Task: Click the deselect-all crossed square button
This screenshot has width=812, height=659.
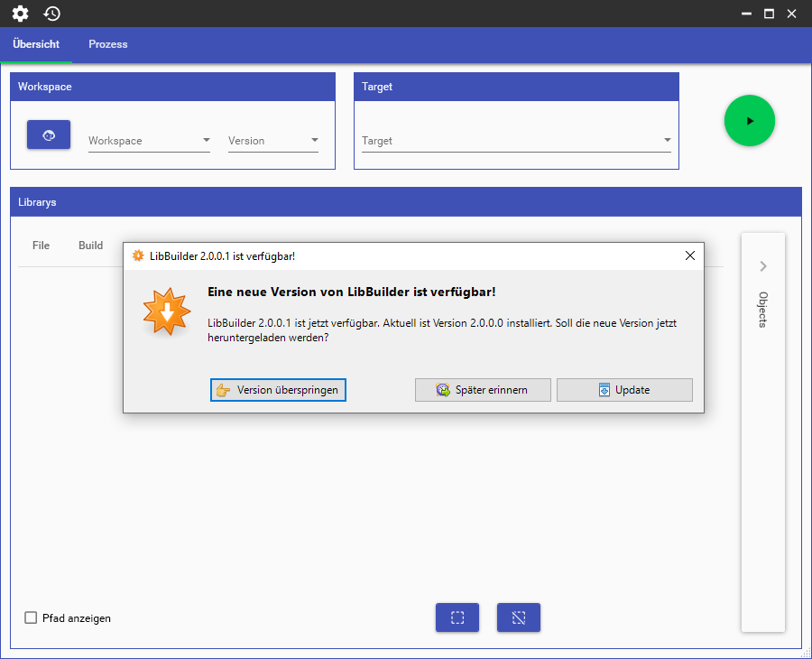Action: (519, 617)
